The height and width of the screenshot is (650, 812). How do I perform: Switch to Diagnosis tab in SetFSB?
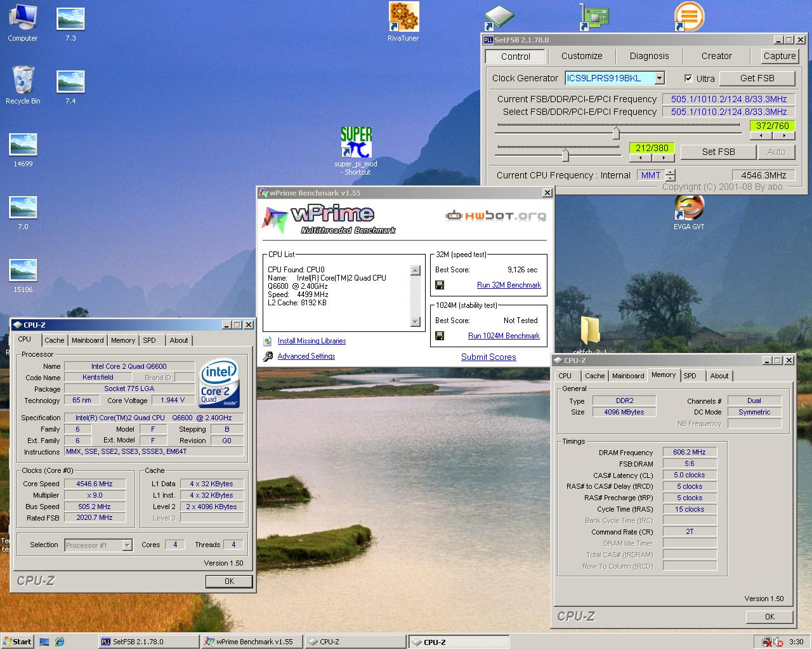(x=649, y=56)
